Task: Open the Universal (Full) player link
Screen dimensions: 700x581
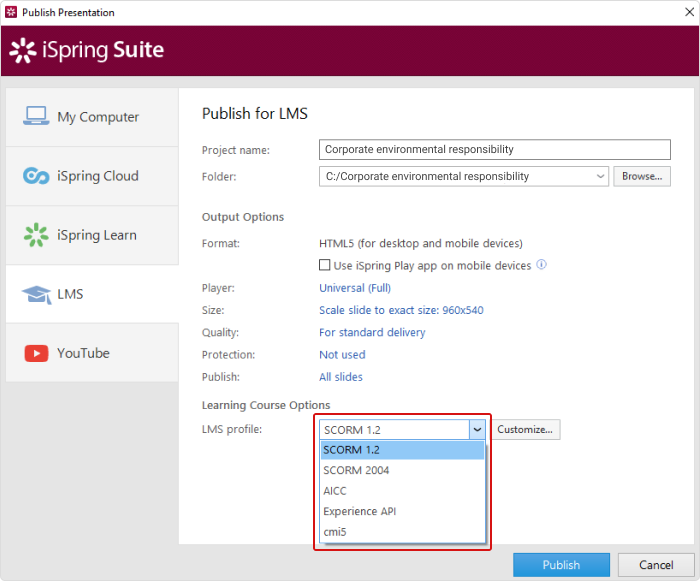Action: click(x=355, y=288)
